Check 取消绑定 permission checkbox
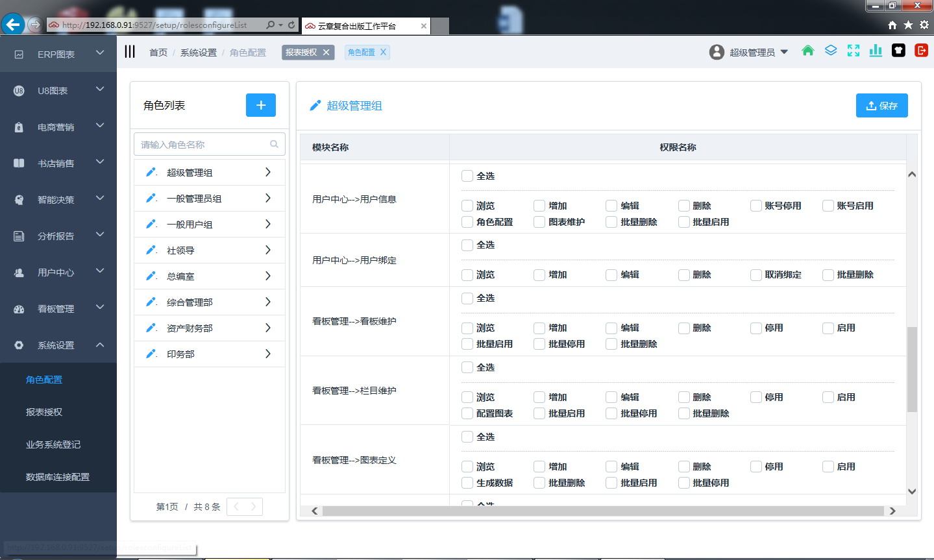Viewport: 934px width, 560px height. click(x=756, y=275)
